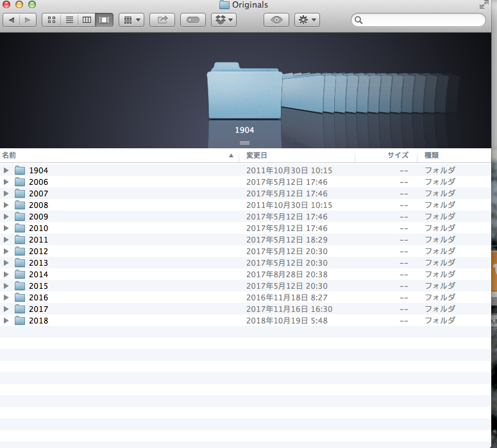
Task: Click the 2016 row folder icon
Action: point(20,297)
